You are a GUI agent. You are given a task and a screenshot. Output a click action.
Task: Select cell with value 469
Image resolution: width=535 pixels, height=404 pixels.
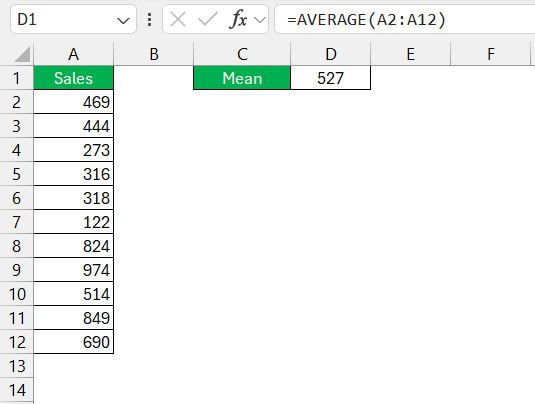pos(73,102)
